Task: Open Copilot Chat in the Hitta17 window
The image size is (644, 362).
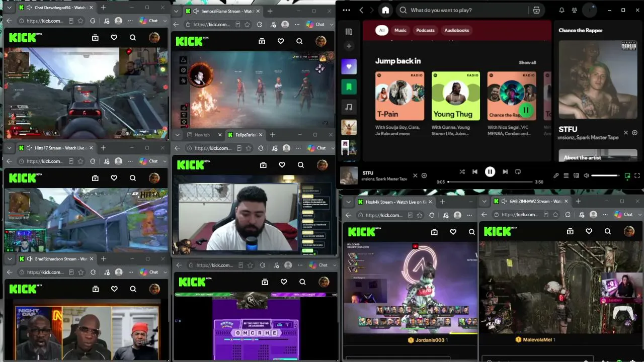Action: click(148, 161)
